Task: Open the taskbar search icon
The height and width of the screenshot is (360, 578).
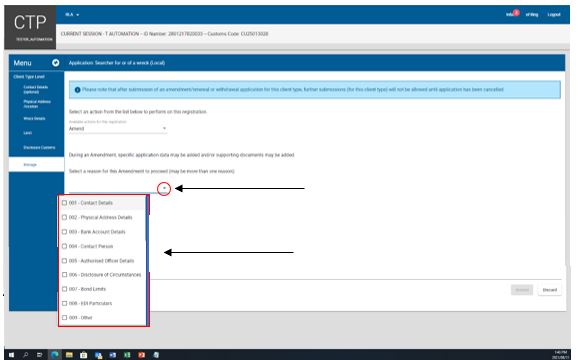Action: (x=26, y=355)
